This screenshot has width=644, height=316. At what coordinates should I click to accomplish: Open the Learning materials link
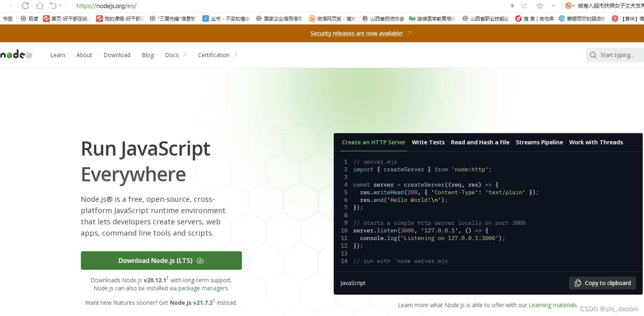553,305
